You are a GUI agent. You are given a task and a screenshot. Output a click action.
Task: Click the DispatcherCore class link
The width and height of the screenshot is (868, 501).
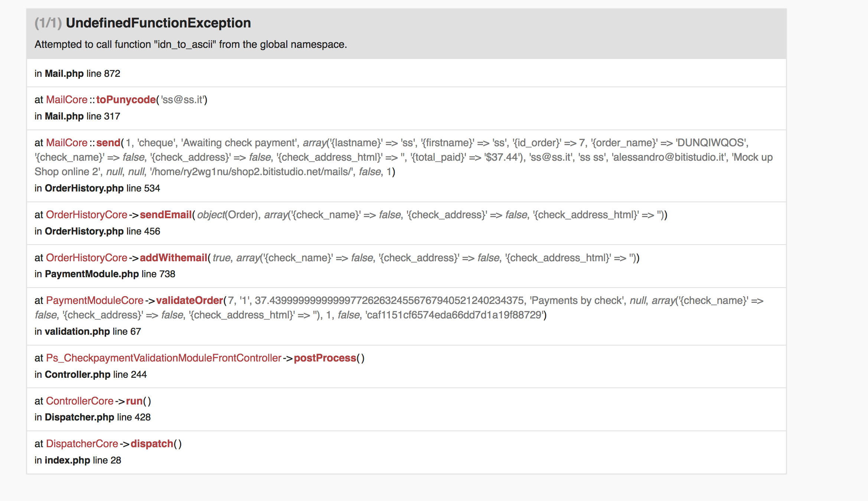click(x=82, y=444)
